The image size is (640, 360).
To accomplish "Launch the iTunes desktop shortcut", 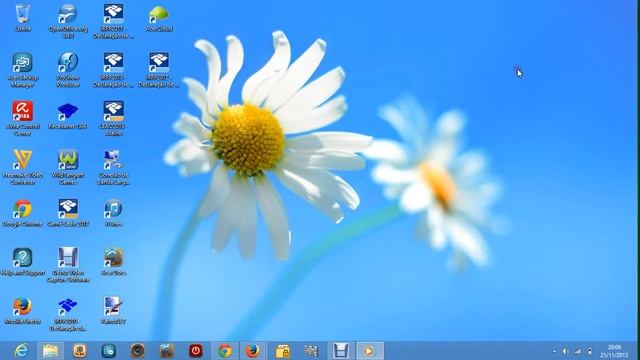I will click(113, 213).
